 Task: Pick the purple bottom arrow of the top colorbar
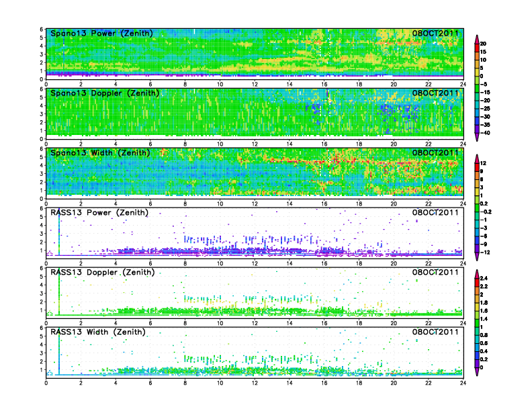click(477, 137)
